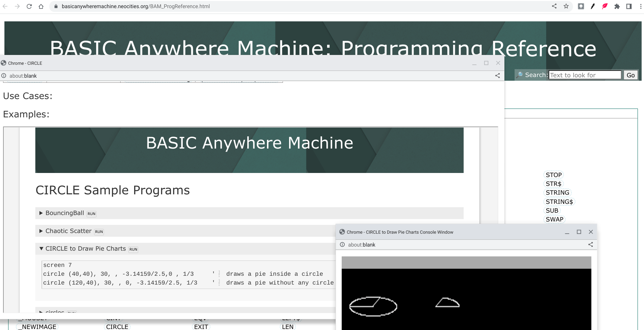Click info icon in Console Window address bar
This screenshot has height=330, width=644.
tap(342, 245)
